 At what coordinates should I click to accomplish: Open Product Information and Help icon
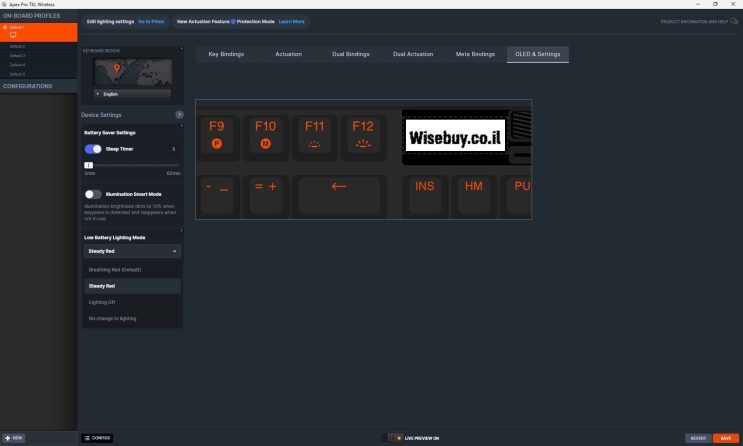click(734, 21)
